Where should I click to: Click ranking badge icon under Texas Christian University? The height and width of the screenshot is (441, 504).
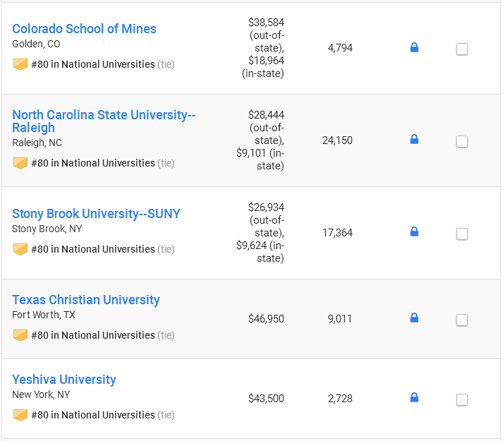coord(20,335)
